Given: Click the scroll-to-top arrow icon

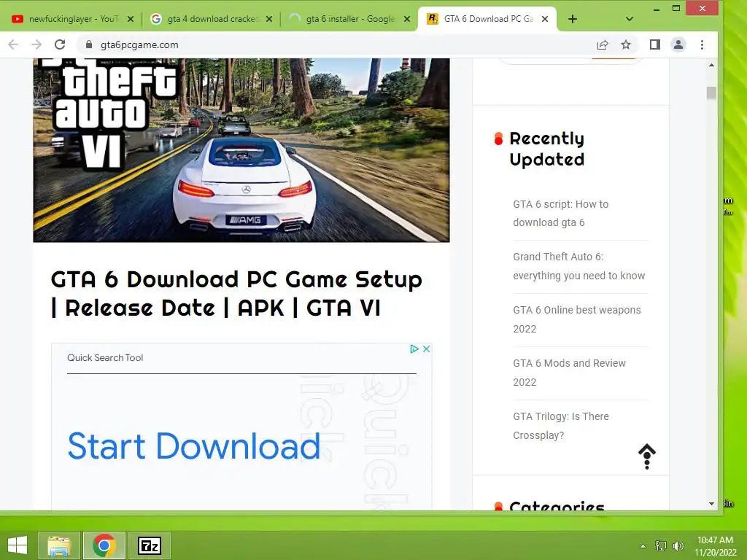Looking at the screenshot, I should 647,456.
